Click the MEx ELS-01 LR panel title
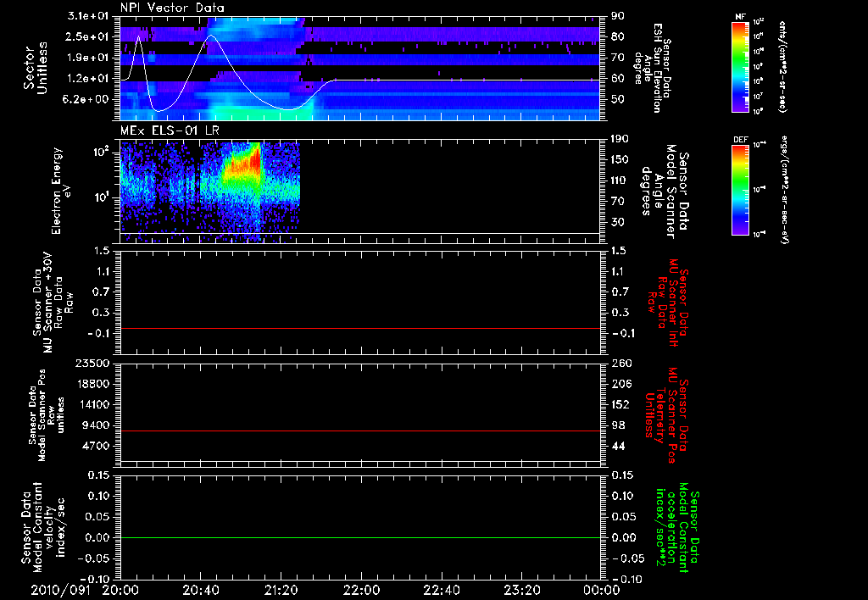Screen dimensions: 868x600 pyautogui.click(x=170, y=131)
